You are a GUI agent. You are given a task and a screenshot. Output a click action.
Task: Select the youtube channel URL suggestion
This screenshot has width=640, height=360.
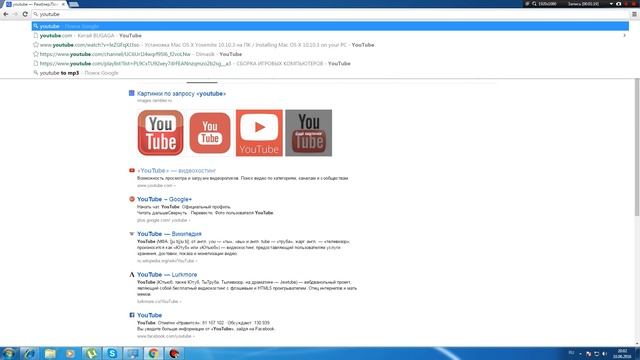click(330, 54)
